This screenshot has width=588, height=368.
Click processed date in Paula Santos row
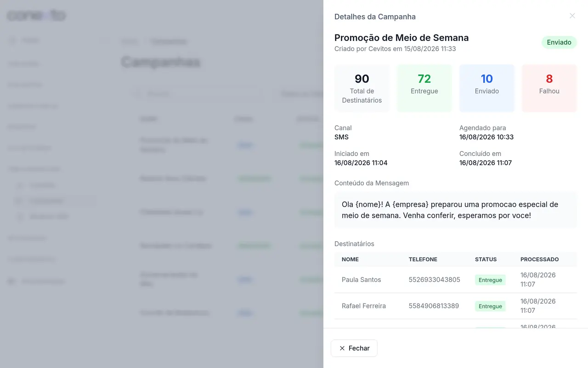tap(538, 280)
